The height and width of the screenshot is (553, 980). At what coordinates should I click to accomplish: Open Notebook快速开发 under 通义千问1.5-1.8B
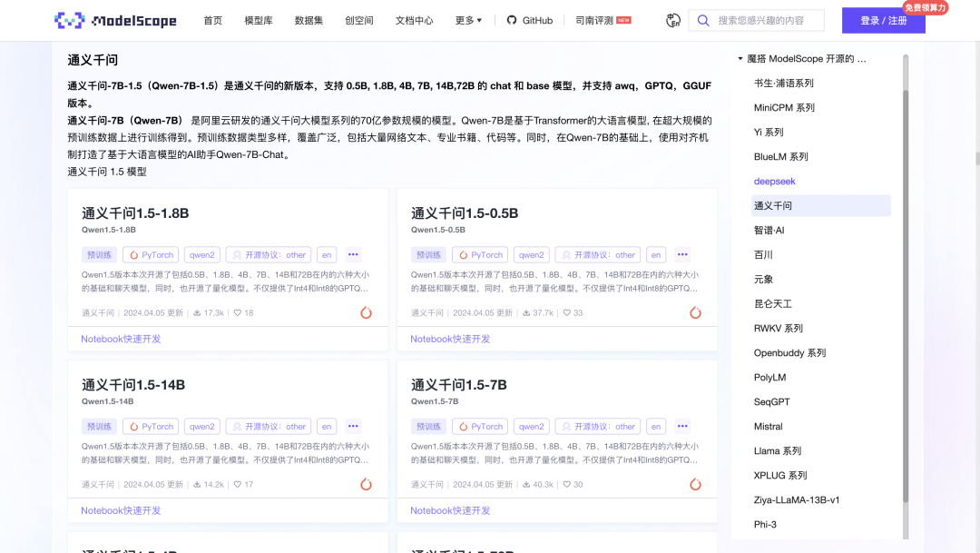pyautogui.click(x=121, y=339)
